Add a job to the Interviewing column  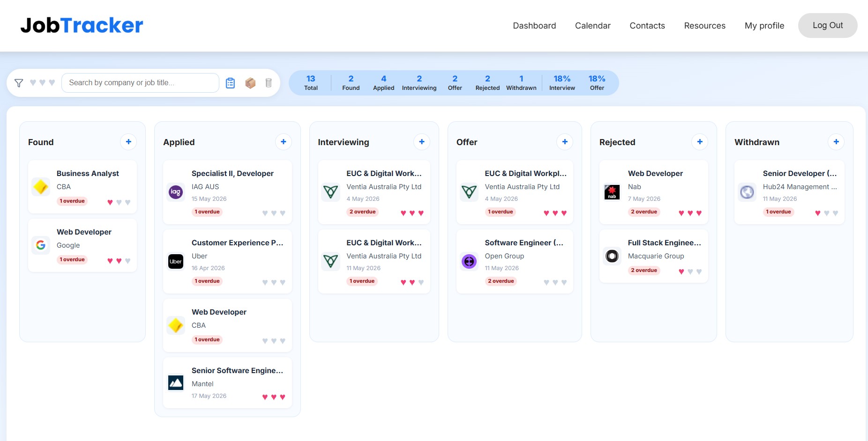[422, 142]
